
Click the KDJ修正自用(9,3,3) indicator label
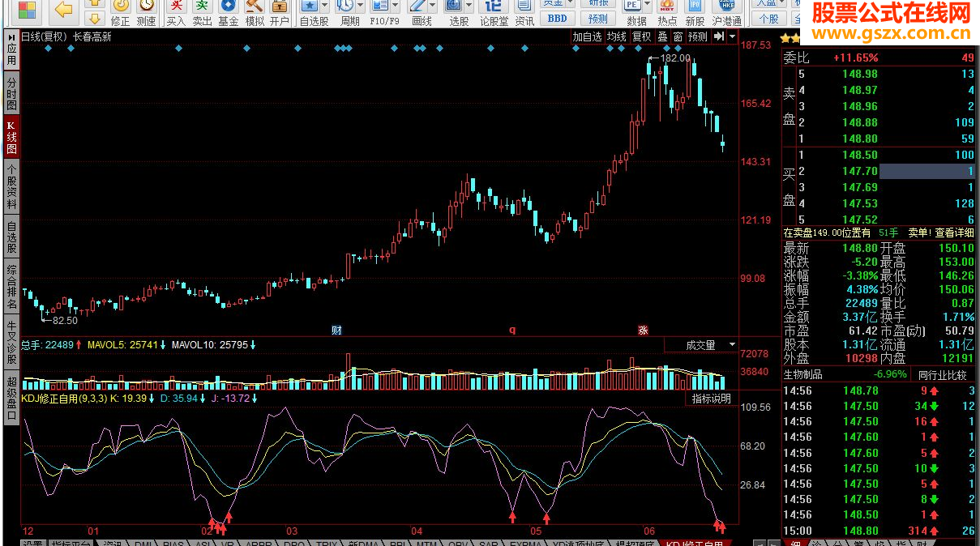(62, 399)
